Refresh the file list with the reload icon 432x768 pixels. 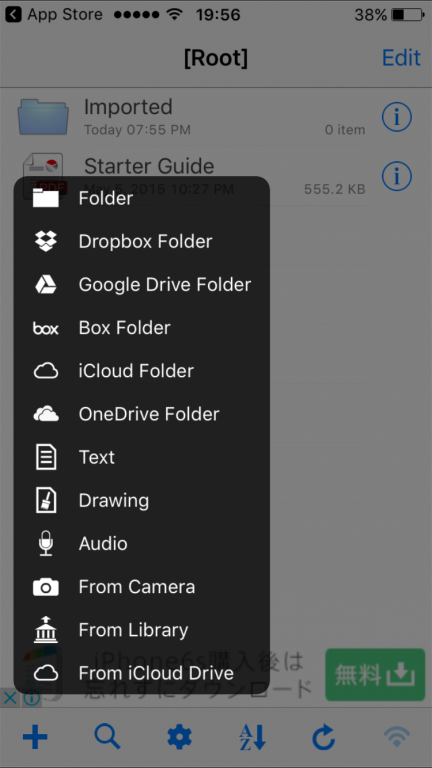click(324, 737)
